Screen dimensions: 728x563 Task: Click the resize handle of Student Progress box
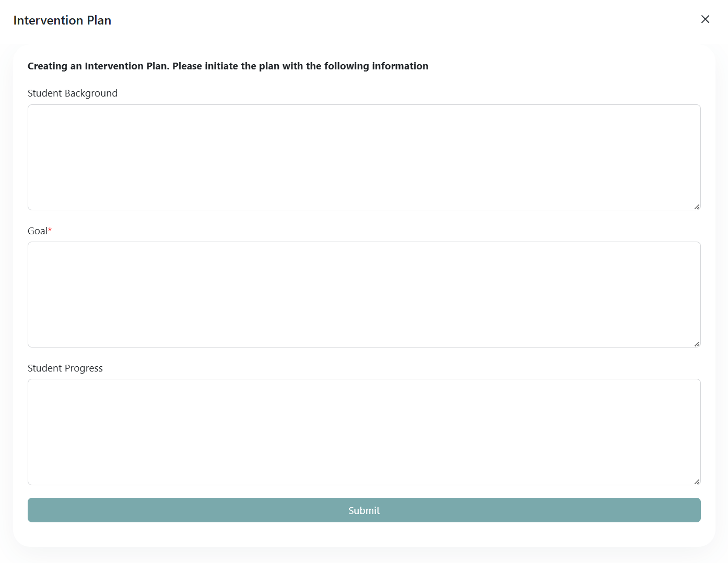pyautogui.click(x=697, y=481)
